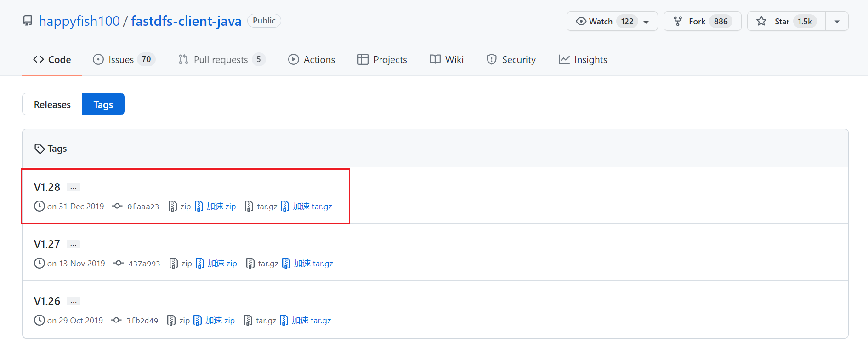868x339 pixels.
Task: Open commit 437a993
Action: point(144,264)
